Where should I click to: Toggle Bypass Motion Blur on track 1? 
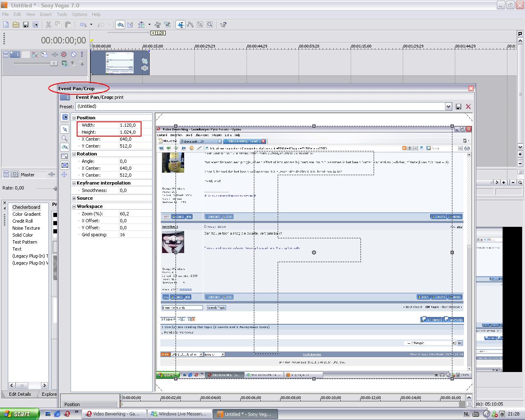pos(34,54)
